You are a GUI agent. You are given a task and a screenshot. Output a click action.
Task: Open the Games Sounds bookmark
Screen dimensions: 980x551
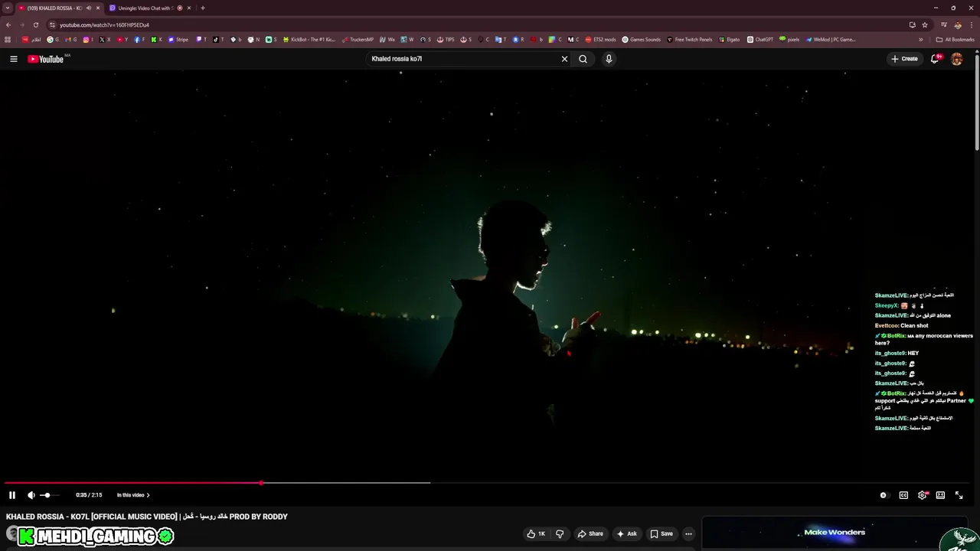pyautogui.click(x=641, y=40)
